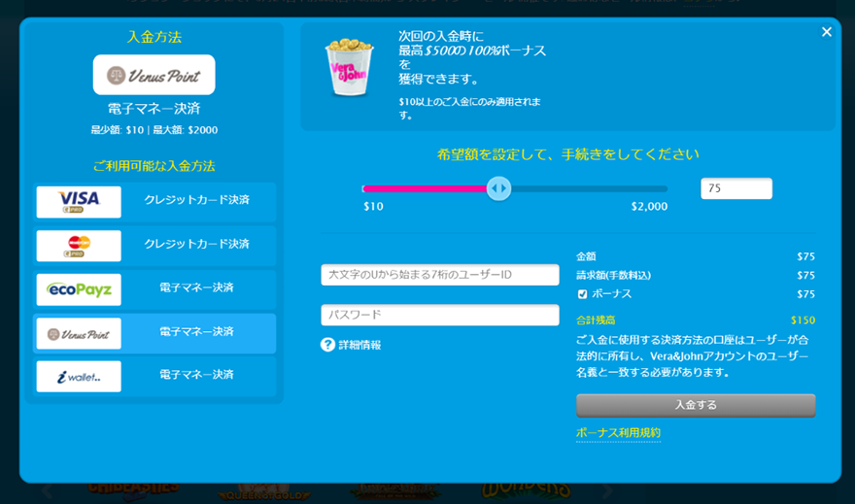Click the amount slider handle
The image size is (855, 504).
click(x=498, y=188)
